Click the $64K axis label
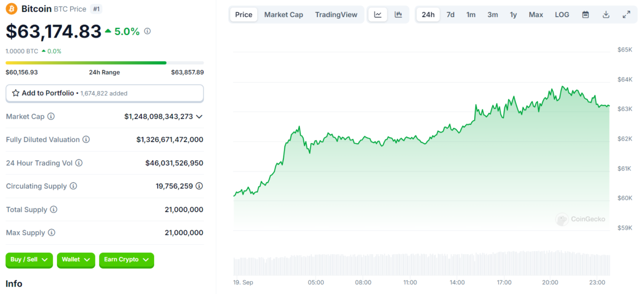The image size is (644, 294). click(625, 79)
